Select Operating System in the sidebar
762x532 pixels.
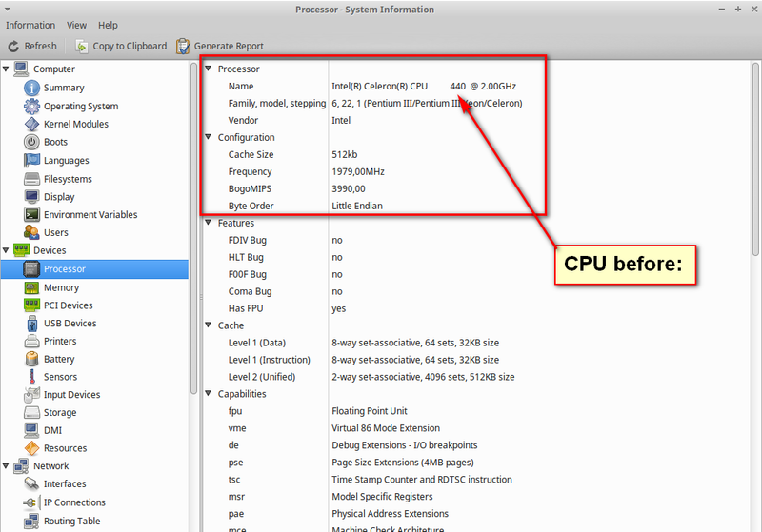(80, 107)
